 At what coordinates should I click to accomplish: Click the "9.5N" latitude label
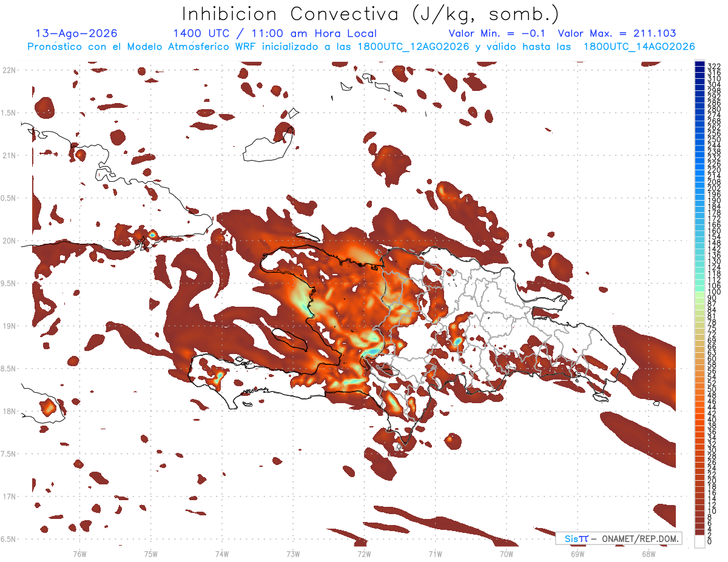click(9, 283)
